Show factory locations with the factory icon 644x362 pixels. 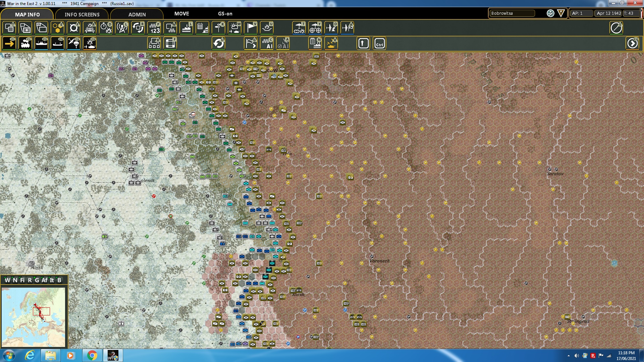[x=186, y=28]
